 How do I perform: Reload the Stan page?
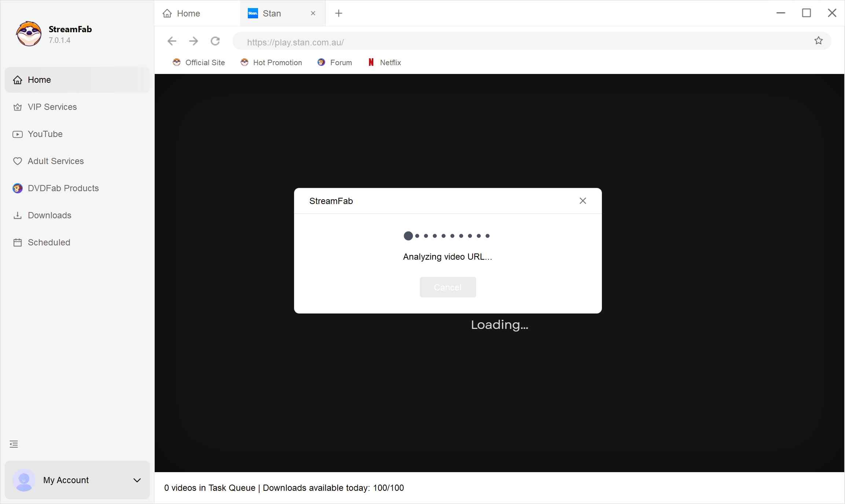pos(215,41)
